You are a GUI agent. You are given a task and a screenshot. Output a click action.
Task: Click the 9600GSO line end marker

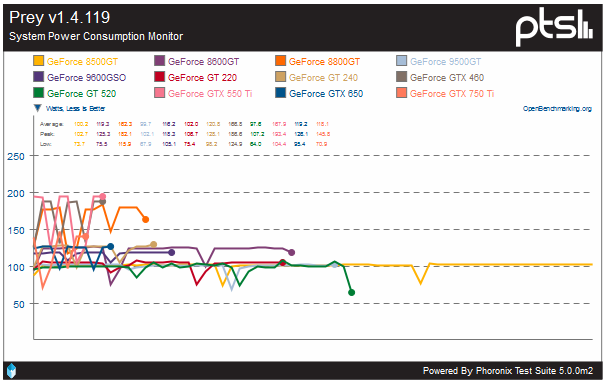point(172,252)
